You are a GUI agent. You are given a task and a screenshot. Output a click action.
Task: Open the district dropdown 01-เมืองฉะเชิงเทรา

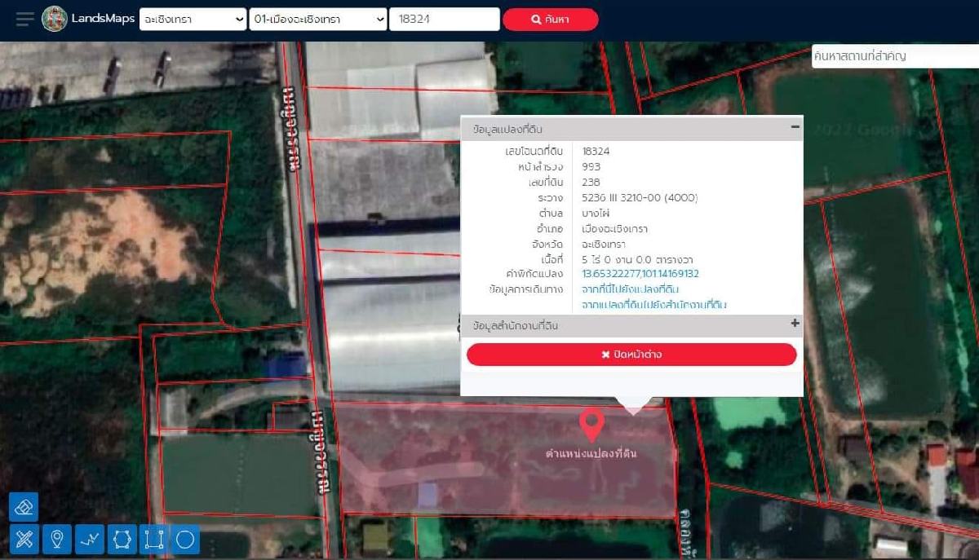[x=318, y=20]
